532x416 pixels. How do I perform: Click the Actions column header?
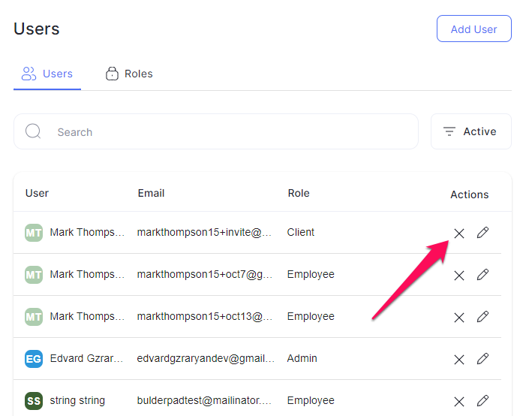coord(470,194)
